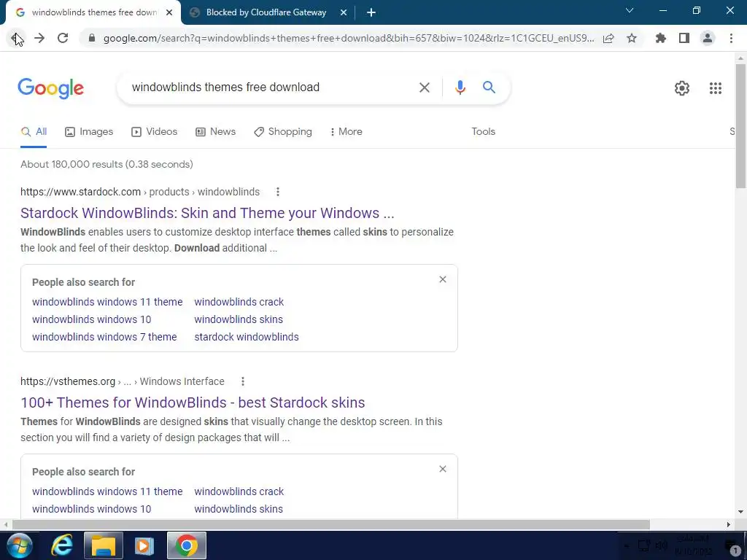The width and height of the screenshot is (747, 560).
Task: Search stardock windowblinds suggestion
Action: 247,337
